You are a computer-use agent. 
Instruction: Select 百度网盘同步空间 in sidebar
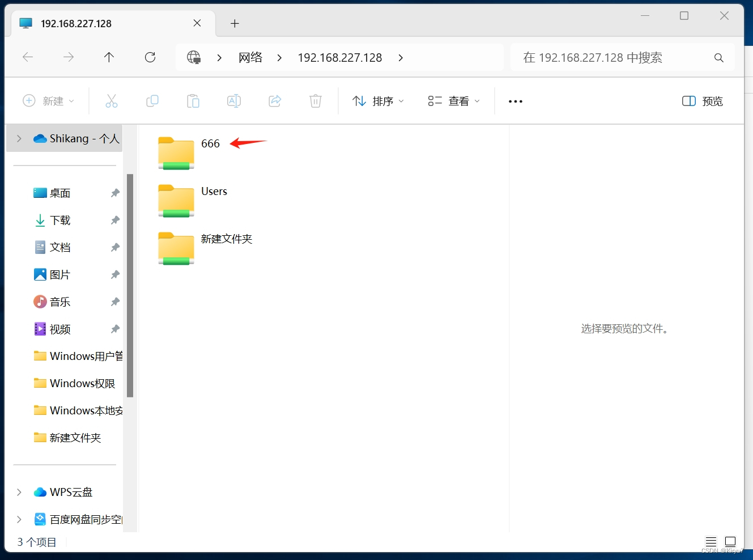(78, 520)
